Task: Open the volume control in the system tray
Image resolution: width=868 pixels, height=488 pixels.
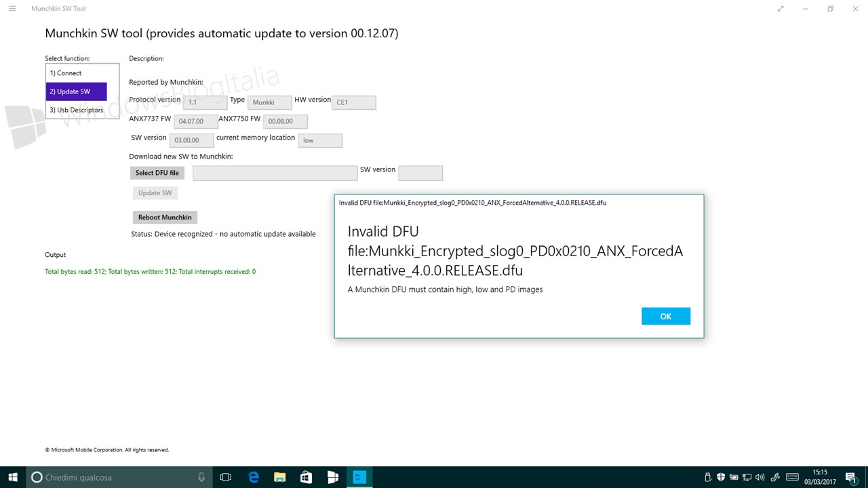Action: [x=760, y=477]
